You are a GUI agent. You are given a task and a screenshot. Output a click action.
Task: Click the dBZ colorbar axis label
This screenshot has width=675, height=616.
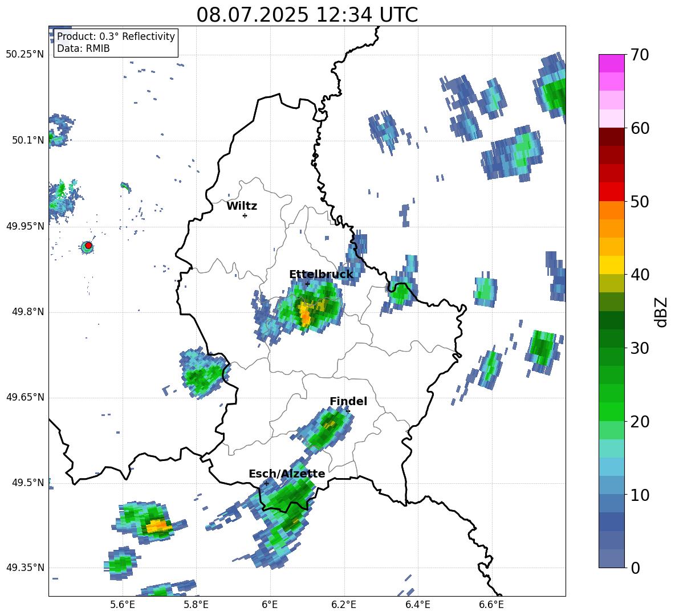pyautogui.click(x=662, y=312)
